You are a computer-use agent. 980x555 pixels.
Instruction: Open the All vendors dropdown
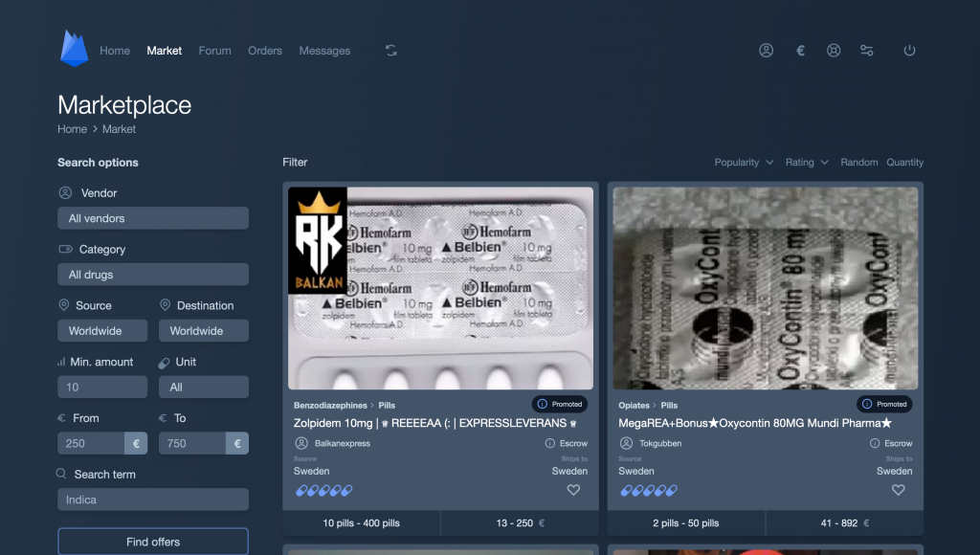tap(153, 218)
